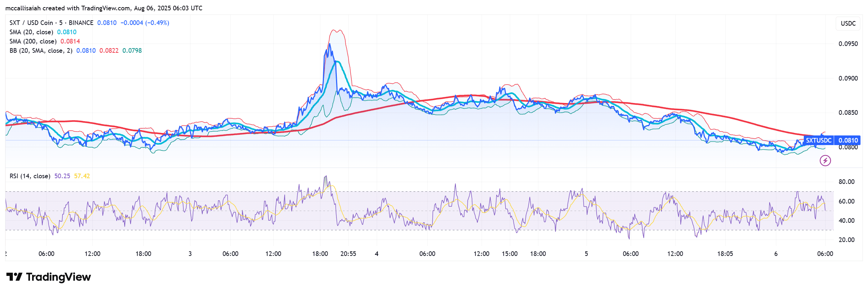This screenshot has width=868, height=293.
Task: Click the TradingView logo at bottom left
Action: [x=49, y=277]
